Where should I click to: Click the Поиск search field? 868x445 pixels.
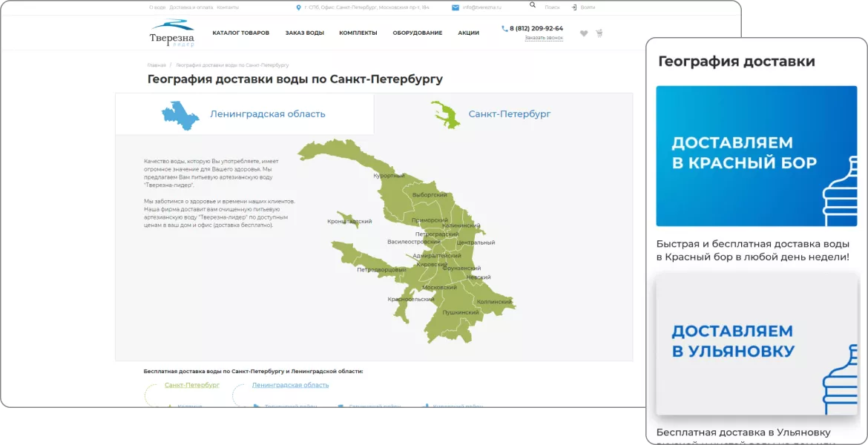(x=553, y=7)
